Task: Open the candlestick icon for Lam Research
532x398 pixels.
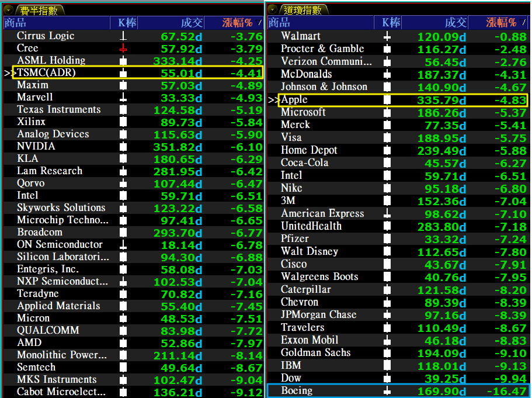Action: (x=123, y=171)
